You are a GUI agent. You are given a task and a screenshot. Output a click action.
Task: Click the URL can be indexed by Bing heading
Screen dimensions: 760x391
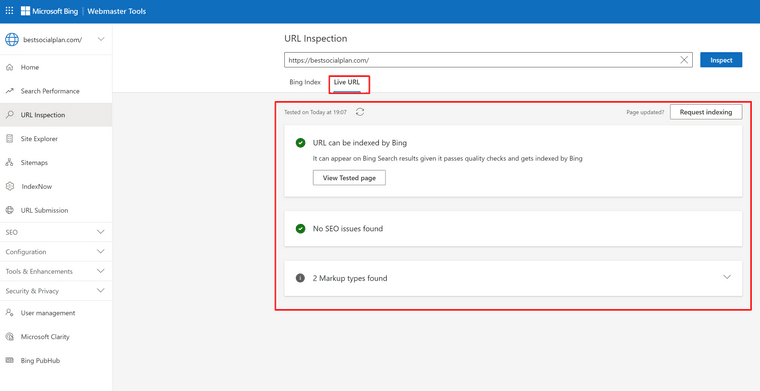click(x=360, y=143)
